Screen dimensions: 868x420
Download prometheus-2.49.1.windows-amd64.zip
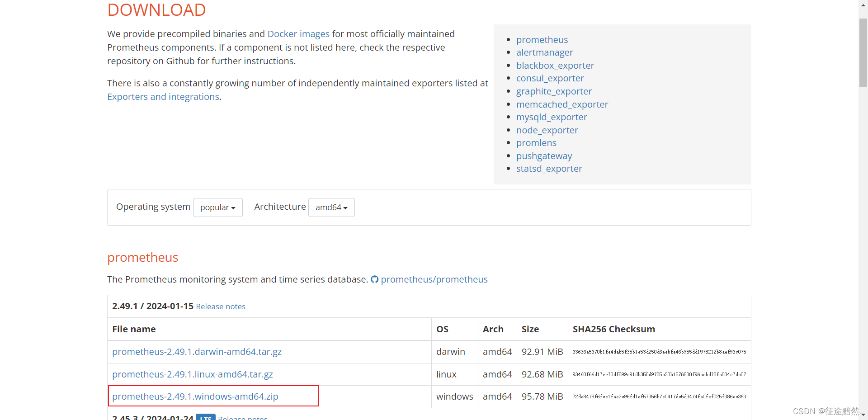195,396
